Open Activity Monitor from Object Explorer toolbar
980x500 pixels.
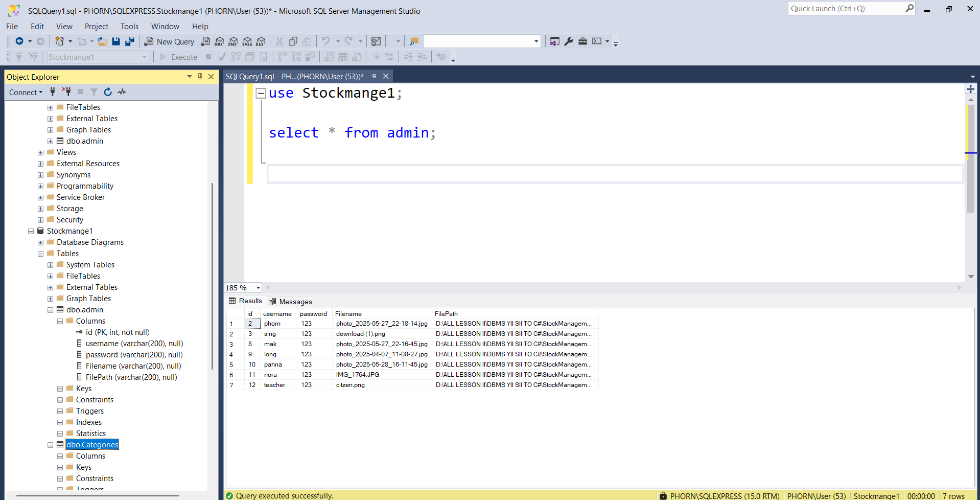(x=122, y=92)
